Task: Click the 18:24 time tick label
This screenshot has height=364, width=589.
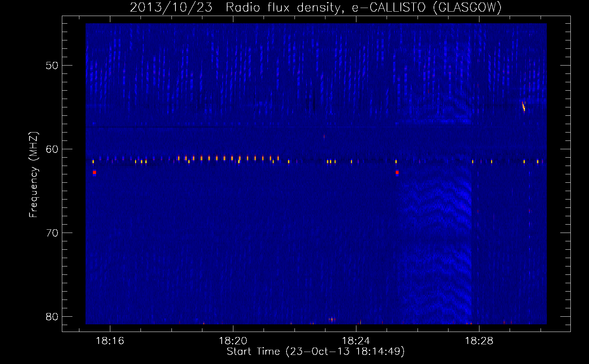Action: (x=356, y=341)
